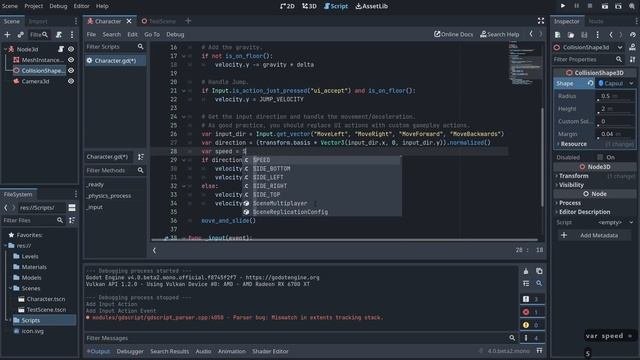Hide the CollisionShape node
This screenshot has width=640, height=360.
(71, 70)
